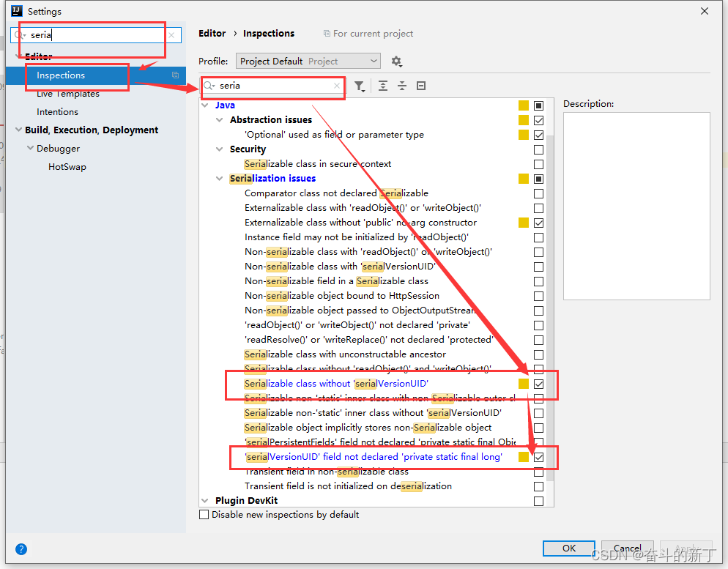Collapse the Serialization issues group
728x569 pixels.
tap(220, 179)
